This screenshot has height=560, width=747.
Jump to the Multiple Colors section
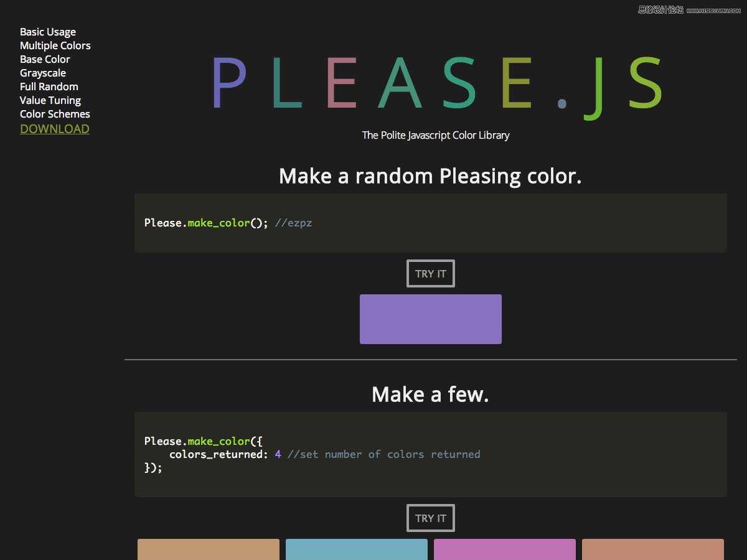click(55, 45)
